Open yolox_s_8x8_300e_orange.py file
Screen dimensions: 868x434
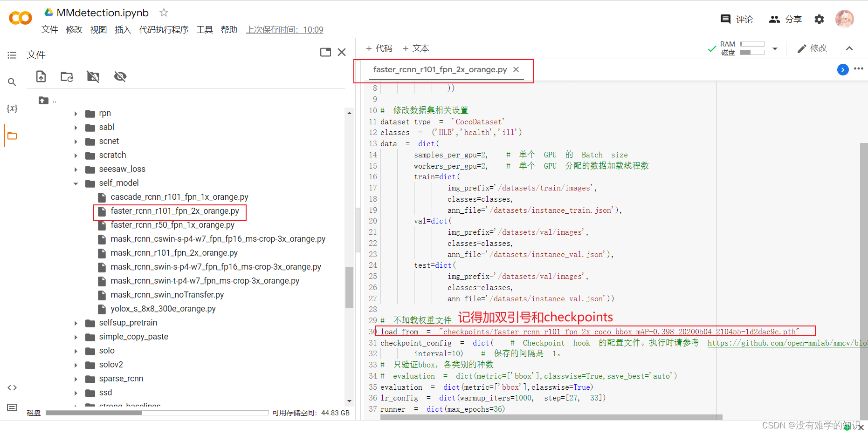pyautogui.click(x=163, y=309)
